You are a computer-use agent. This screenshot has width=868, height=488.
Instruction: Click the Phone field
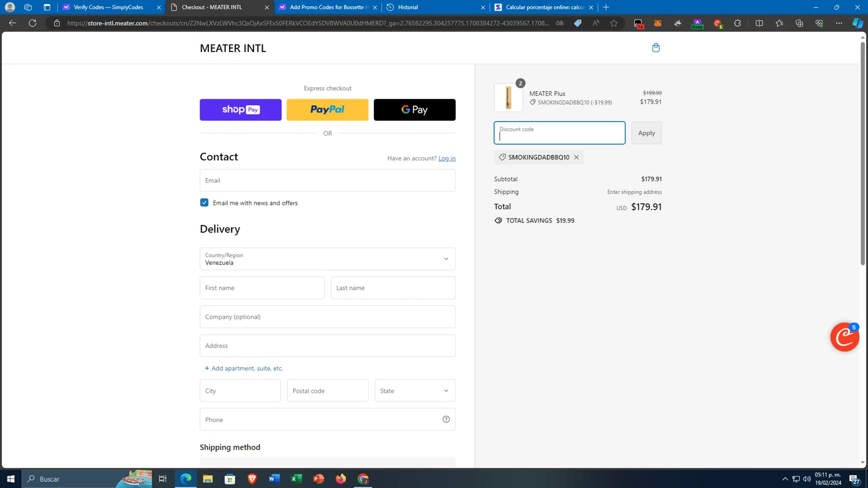click(x=328, y=420)
